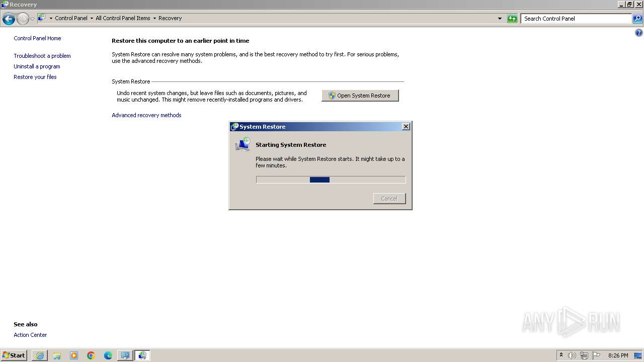Select Control Panel breadcrumb
This screenshot has height=362, width=644.
coord(71,18)
